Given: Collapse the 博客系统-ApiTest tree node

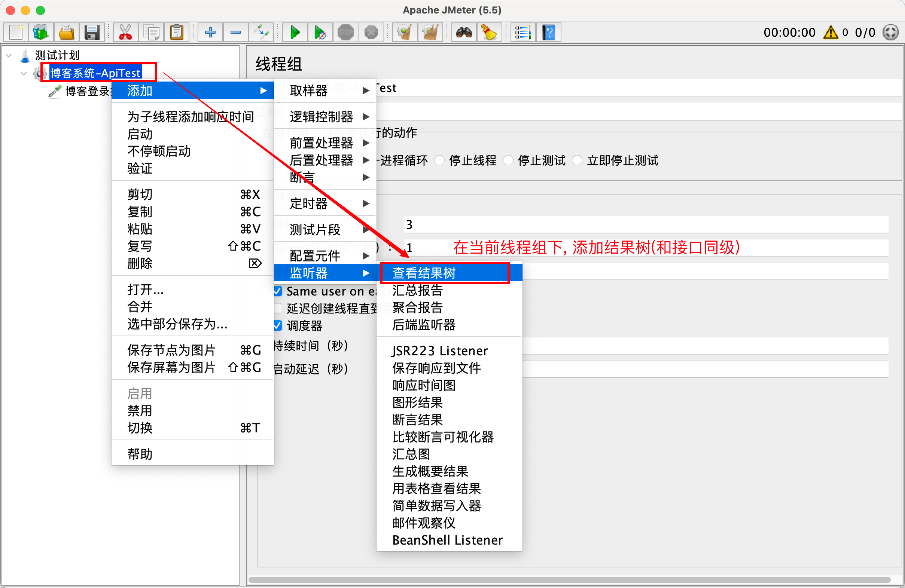Looking at the screenshot, I should click(x=24, y=73).
